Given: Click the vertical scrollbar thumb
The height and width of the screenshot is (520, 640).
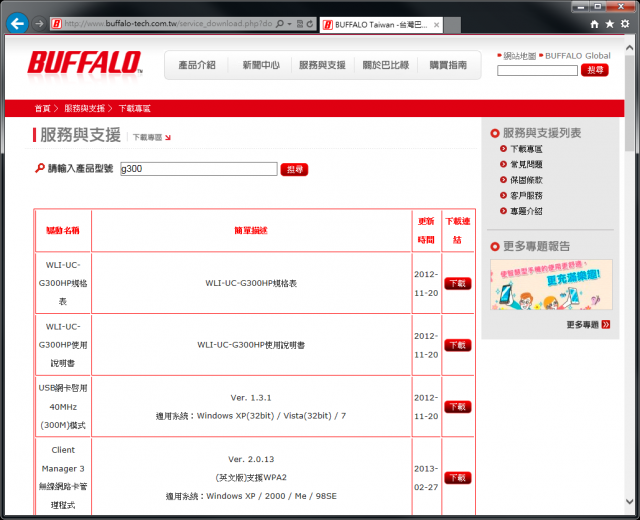Looking at the screenshot, I should tap(630, 103).
